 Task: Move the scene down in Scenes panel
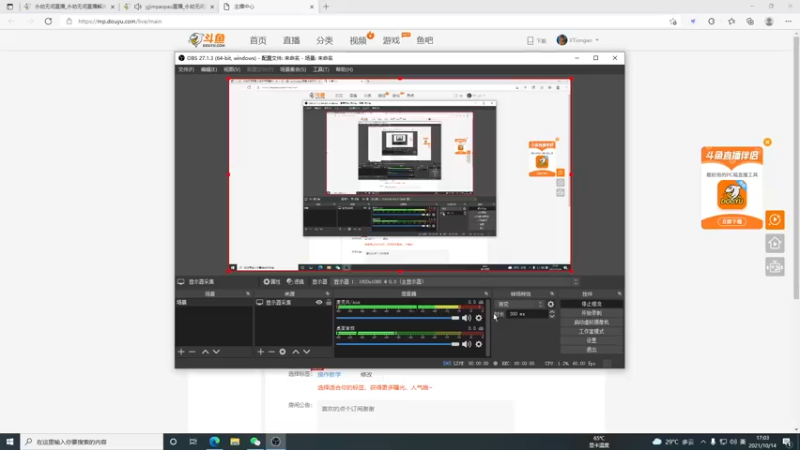point(216,352)
